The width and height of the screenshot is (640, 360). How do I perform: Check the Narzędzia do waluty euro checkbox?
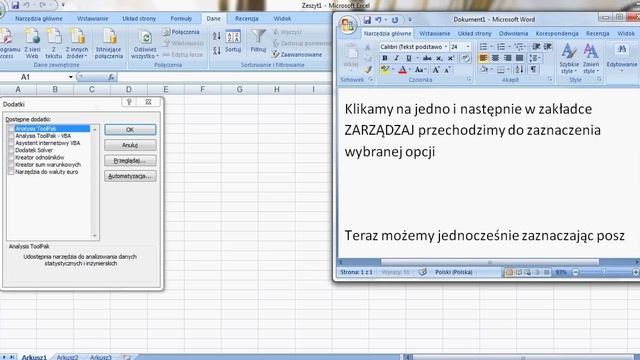[11, 172]
